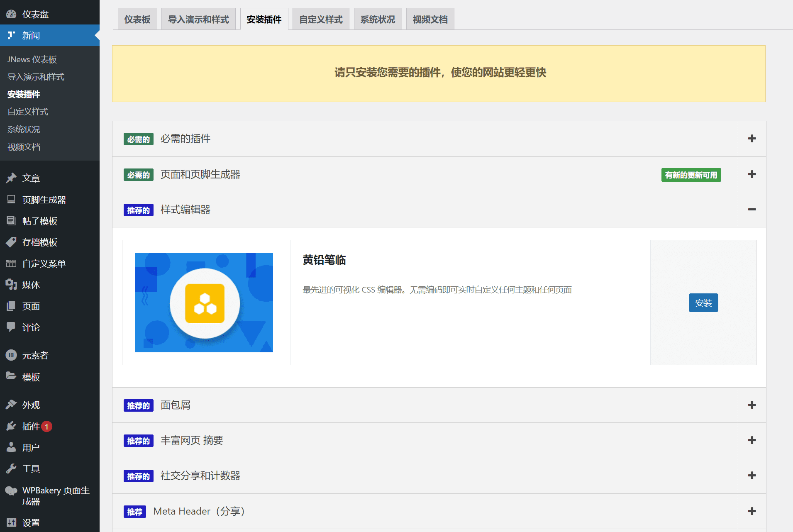Collapse the 样式编辑器 section

point(752,210)
